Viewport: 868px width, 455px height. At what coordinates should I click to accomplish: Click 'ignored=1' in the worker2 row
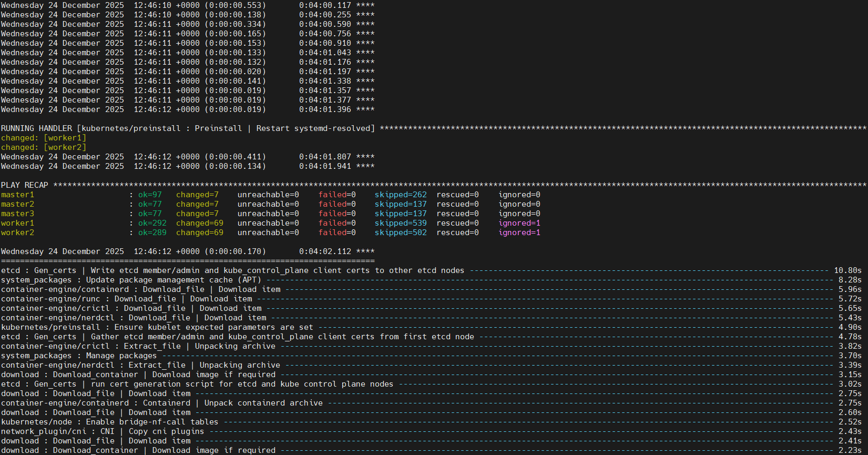pyautogui.click(x=519, y=232)
